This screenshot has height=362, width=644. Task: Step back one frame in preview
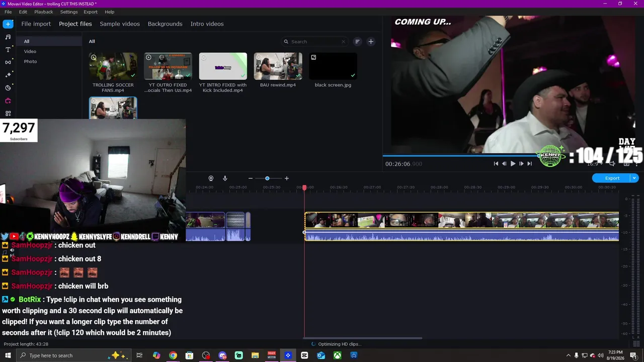point(504,163)
